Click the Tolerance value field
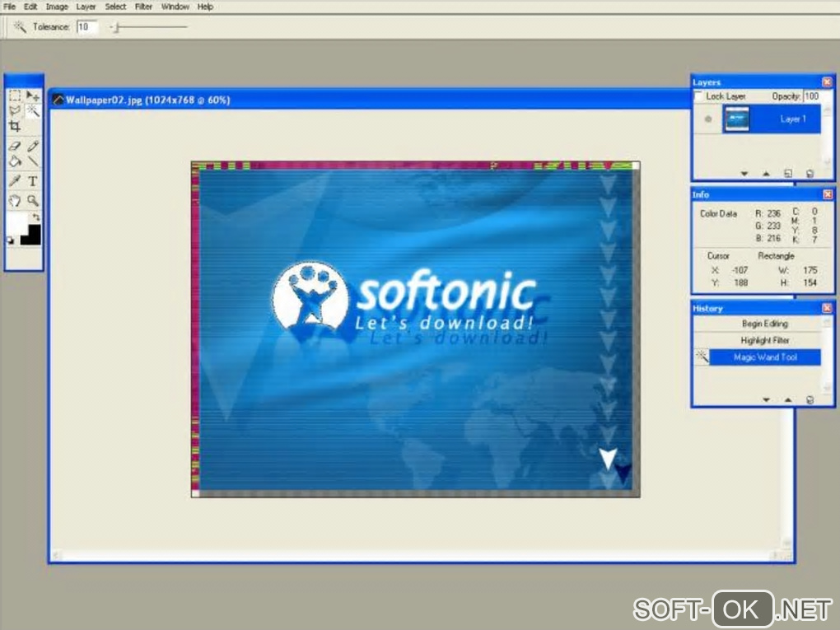This screenshot has width=840, height=630. coord(86,27)
